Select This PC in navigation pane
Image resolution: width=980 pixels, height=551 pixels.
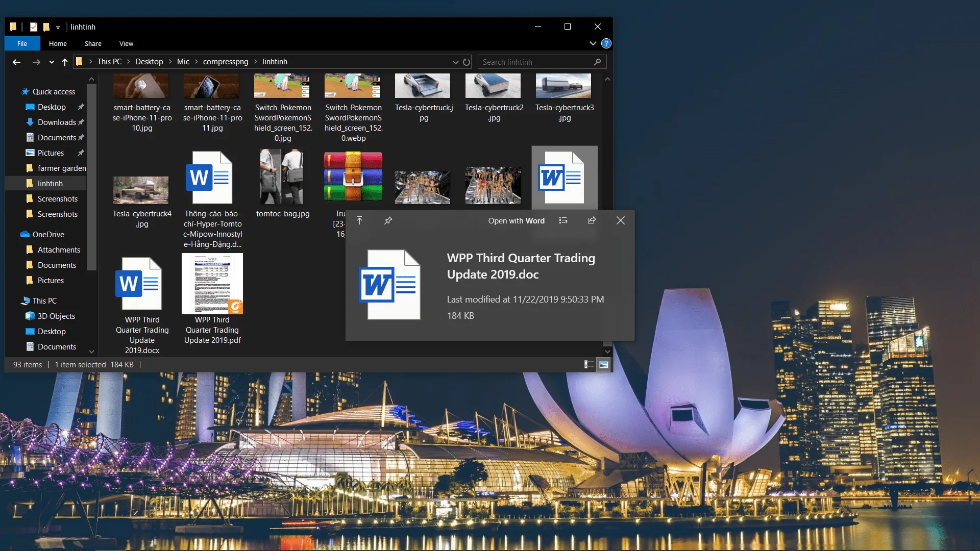pyautogui.click(x=44, y=300)
